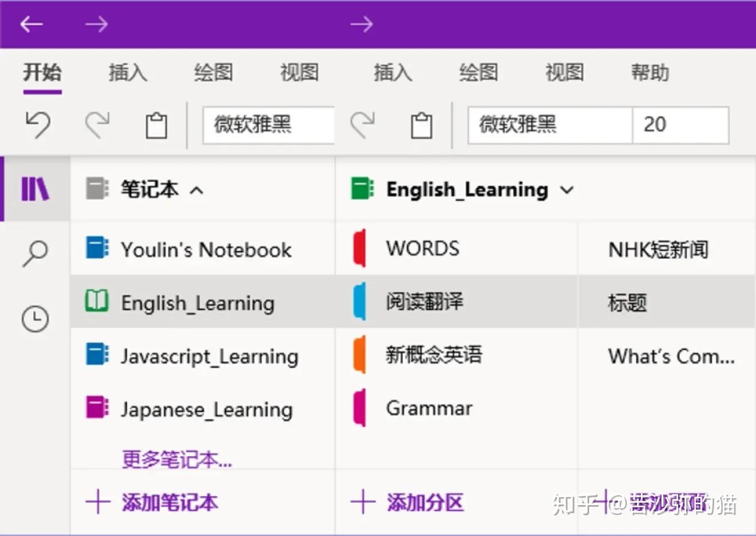Viewport: 756px width, 536px height.
Task: Click the redo icon next to undo
Action: (97, 124)
